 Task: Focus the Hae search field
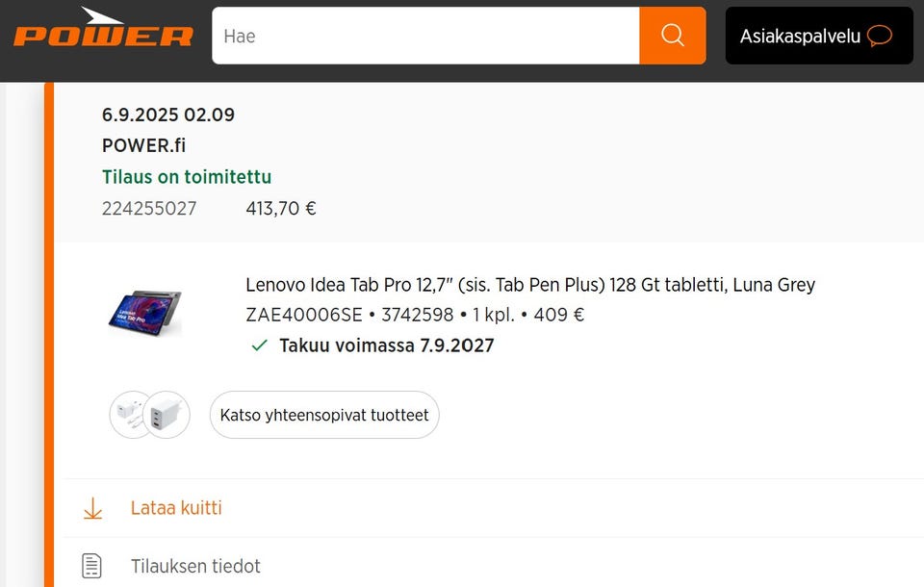point(425,36)
